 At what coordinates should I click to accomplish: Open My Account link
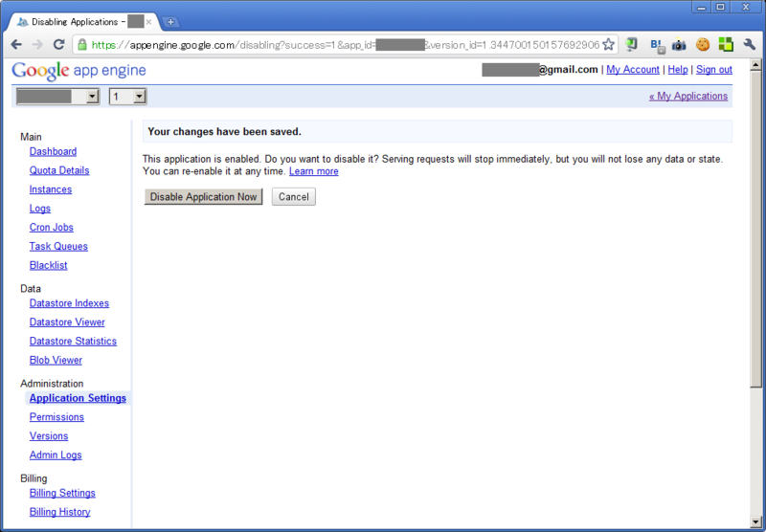[x=633, y=70]
